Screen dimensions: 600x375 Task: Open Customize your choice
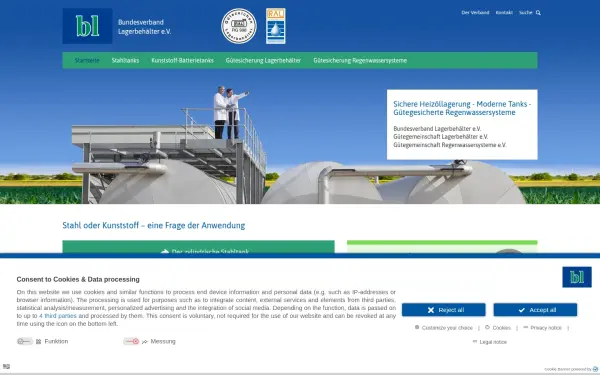444,328
